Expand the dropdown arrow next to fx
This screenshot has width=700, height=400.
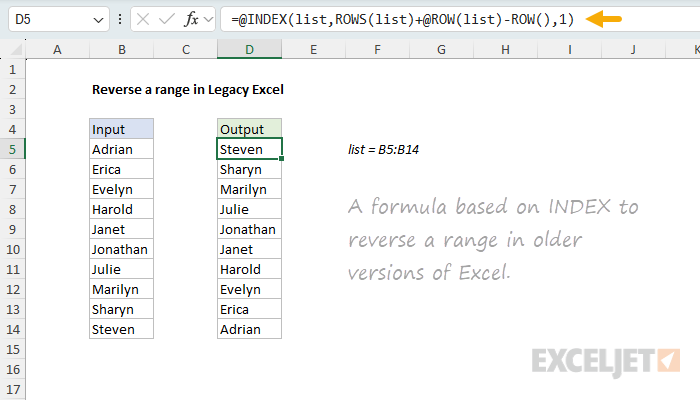[208, 19]
